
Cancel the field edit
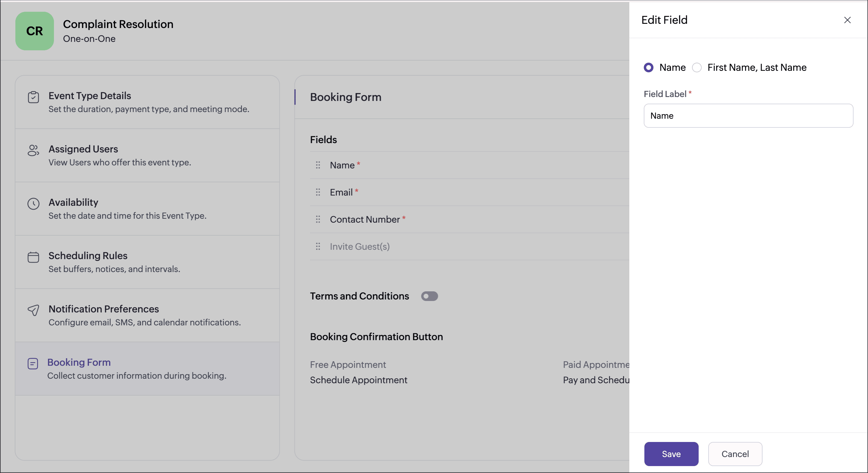[735, 454]
